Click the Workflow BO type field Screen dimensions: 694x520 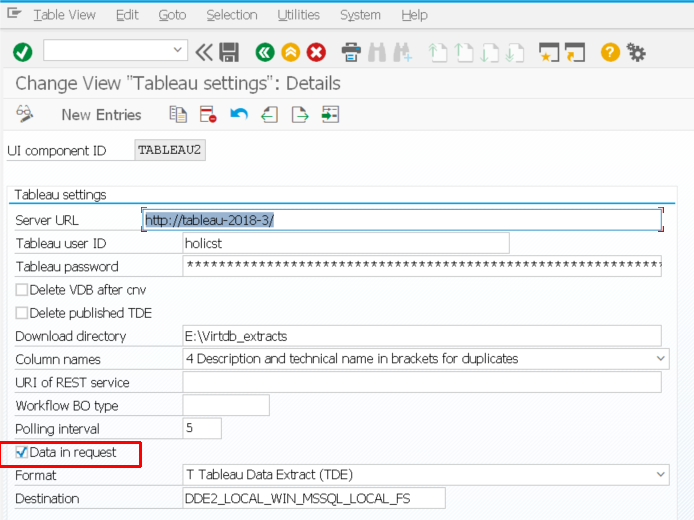pyautogui.click(x=226, y=405)
